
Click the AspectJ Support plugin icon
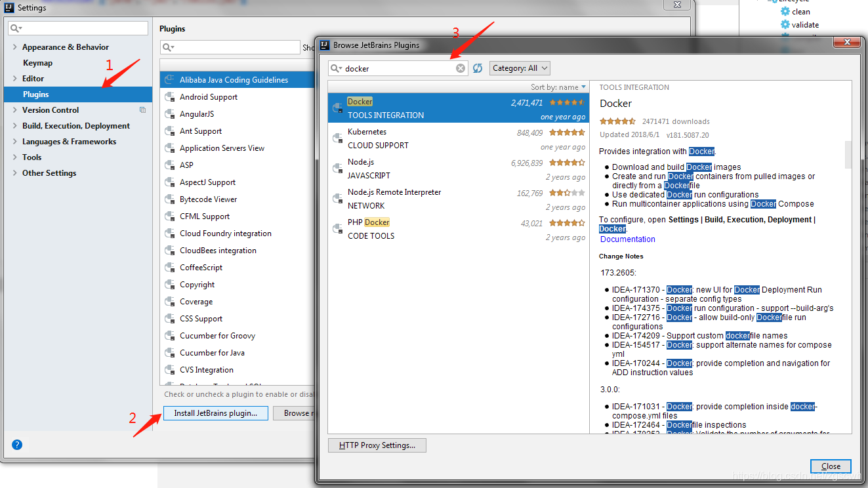169,182
